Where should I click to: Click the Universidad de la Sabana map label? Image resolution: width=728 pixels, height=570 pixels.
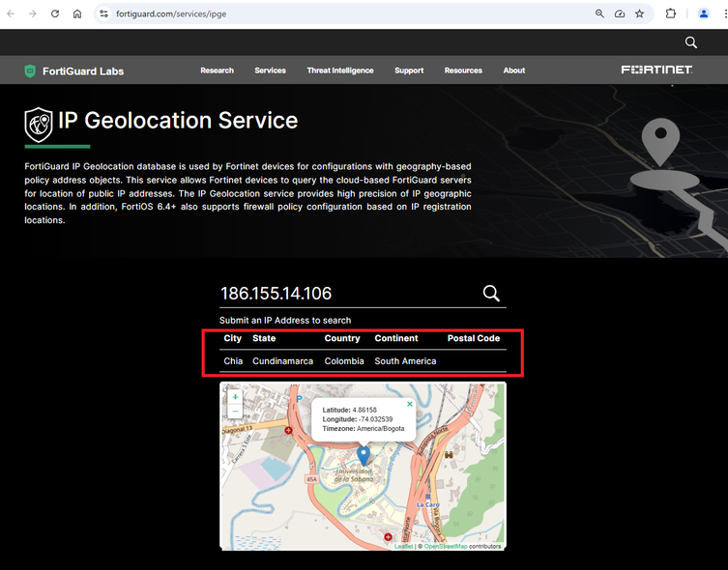(x=354, y=475)
